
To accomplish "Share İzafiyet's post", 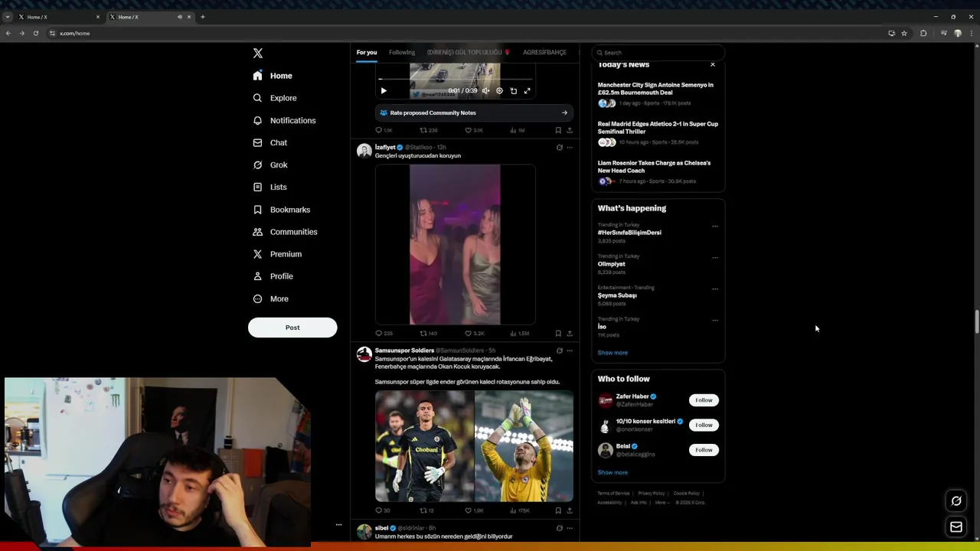I will coord(569,334).
